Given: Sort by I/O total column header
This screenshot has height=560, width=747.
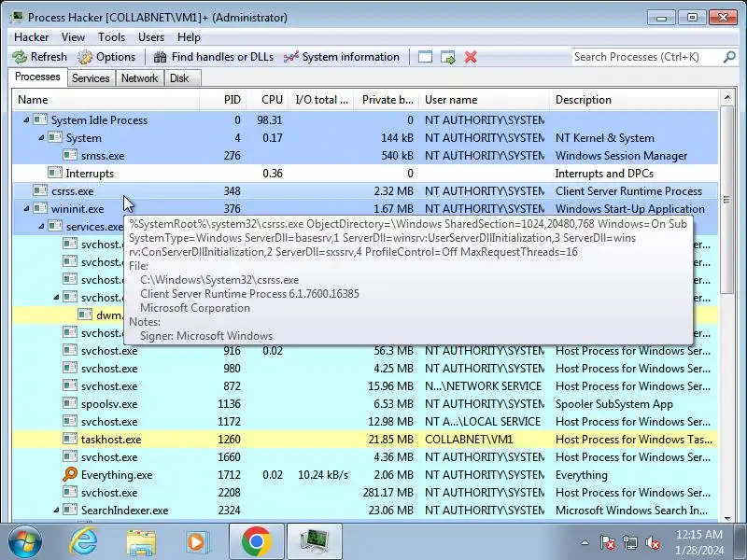Looking at the screenshot, I should [x=321, y=100].
